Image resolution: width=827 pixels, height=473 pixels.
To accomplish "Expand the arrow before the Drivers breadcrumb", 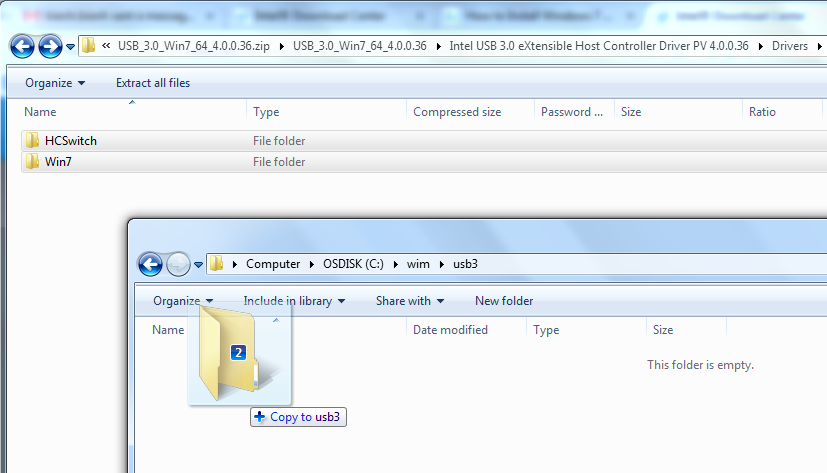I will [x=761, y=46].
